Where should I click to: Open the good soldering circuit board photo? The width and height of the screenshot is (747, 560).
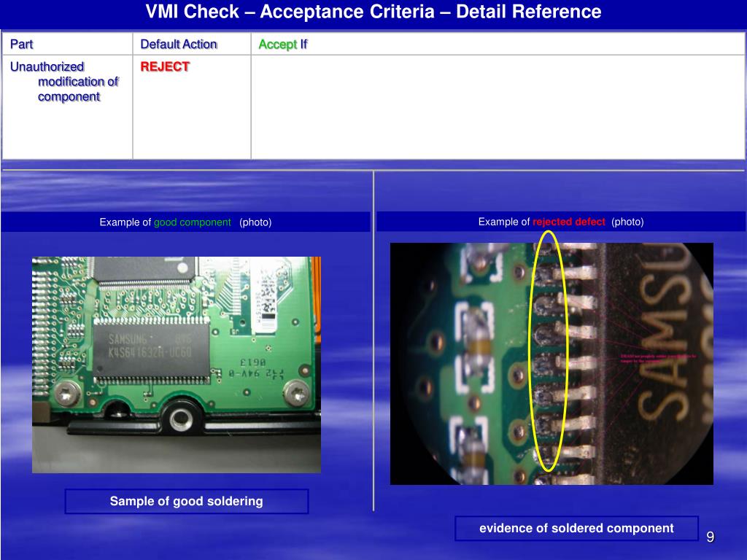point(177,365)
